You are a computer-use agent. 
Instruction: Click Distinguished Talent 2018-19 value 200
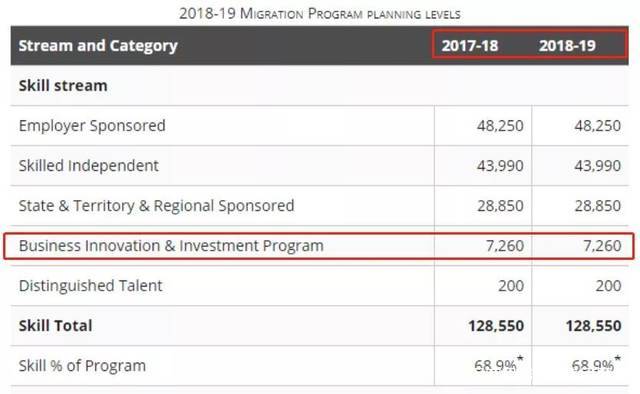click(608, 286)
